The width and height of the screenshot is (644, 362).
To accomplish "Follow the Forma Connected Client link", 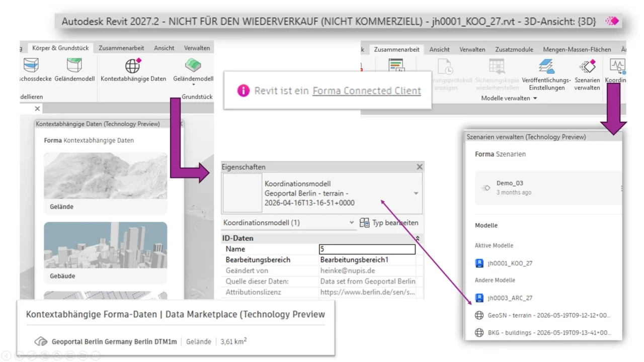I will point(367,90).
